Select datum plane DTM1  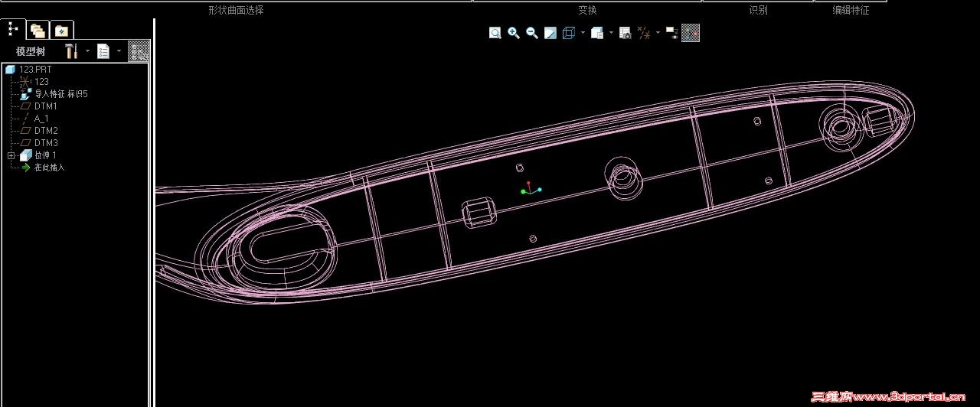point(38,106)
